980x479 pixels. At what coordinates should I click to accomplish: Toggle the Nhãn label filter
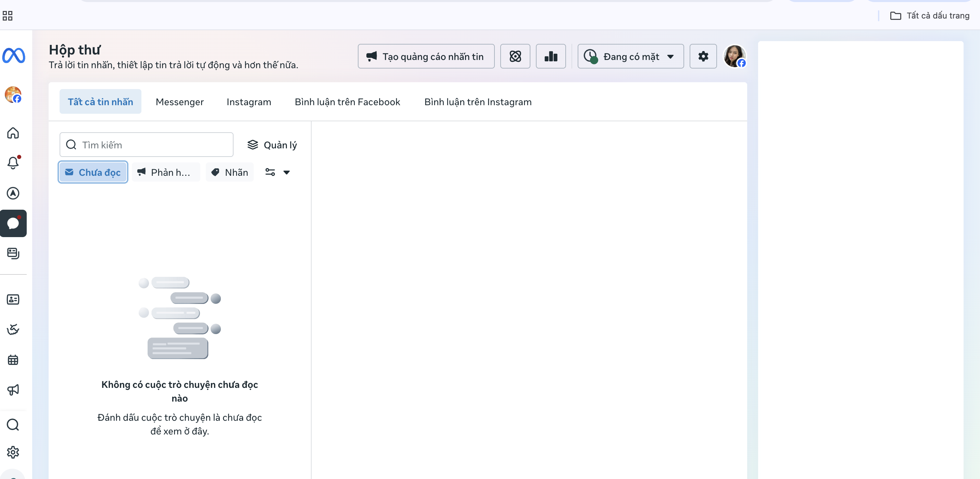(x=230, y=172)
